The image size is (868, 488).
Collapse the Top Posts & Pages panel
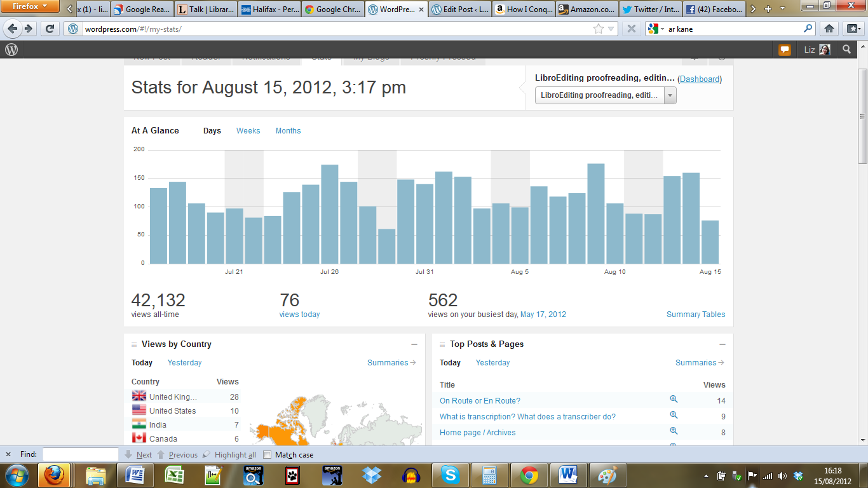722,344
